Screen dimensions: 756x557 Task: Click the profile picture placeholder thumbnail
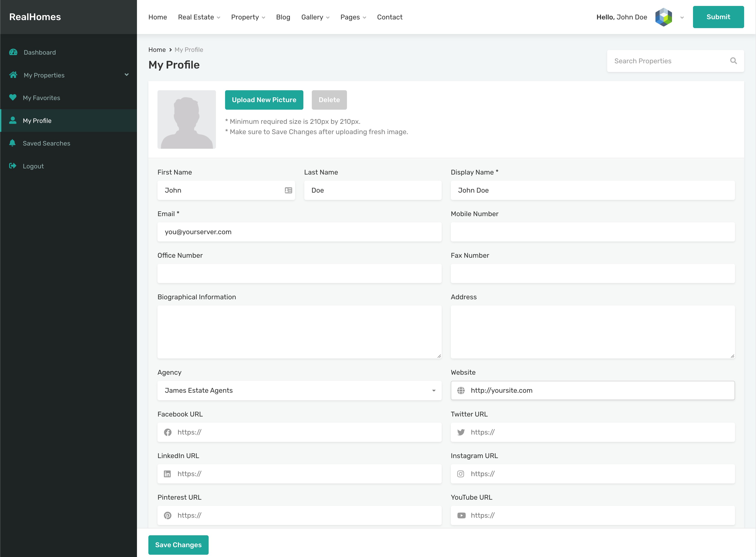click(187, 119)
